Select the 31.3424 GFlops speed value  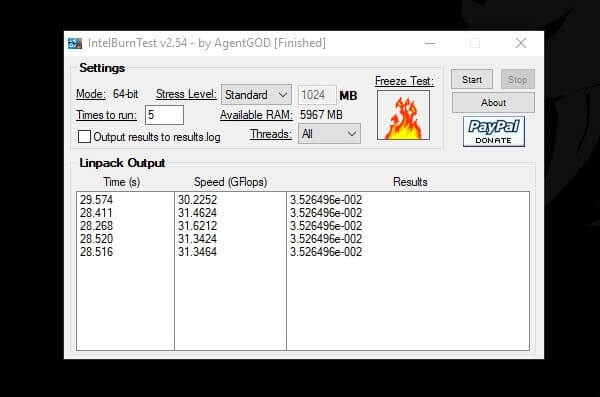pos(197,239)
